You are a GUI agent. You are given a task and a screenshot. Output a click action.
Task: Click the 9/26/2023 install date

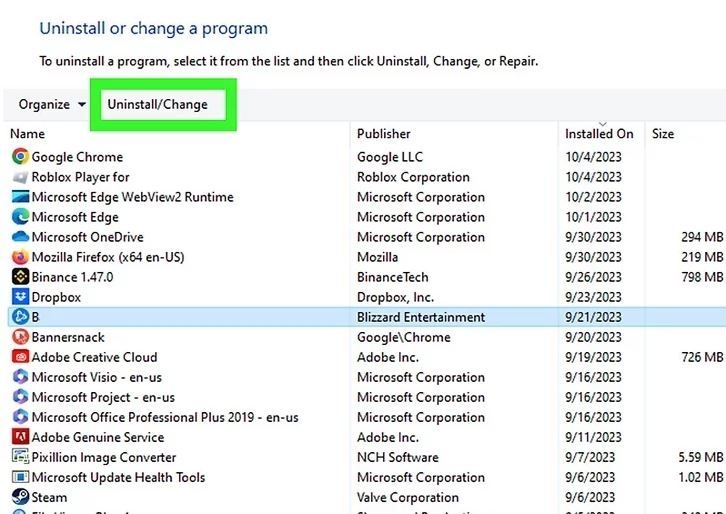pyautogui.click(x=593, y=277)
